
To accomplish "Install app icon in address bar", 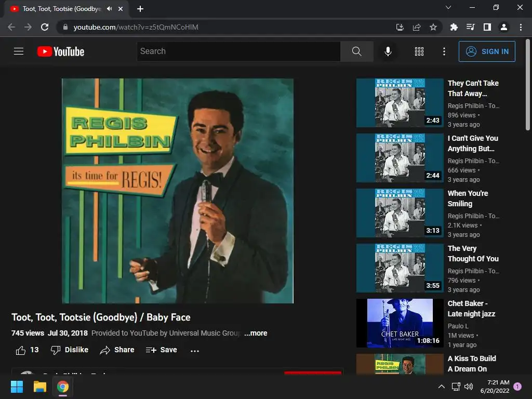I will [x=400, y=27].
